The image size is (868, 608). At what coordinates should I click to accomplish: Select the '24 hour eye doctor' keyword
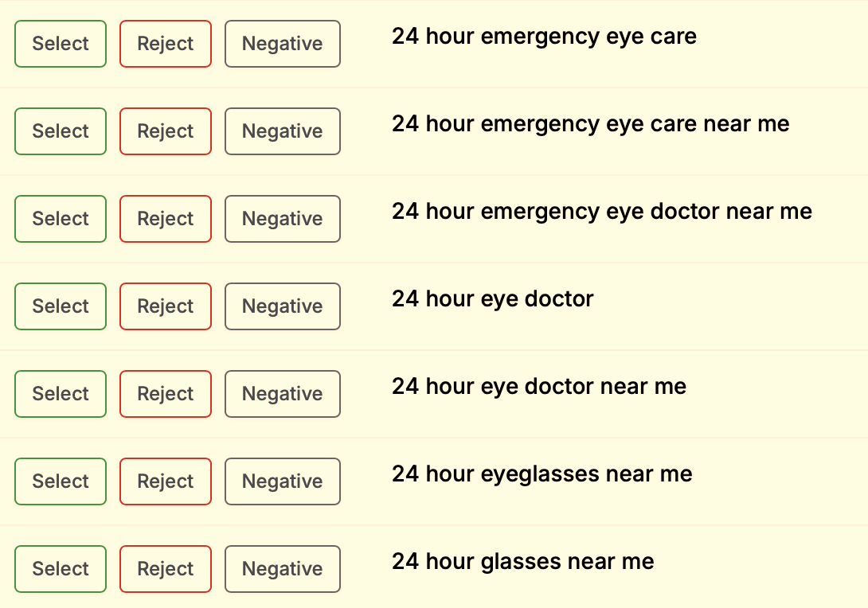(61, 306)
